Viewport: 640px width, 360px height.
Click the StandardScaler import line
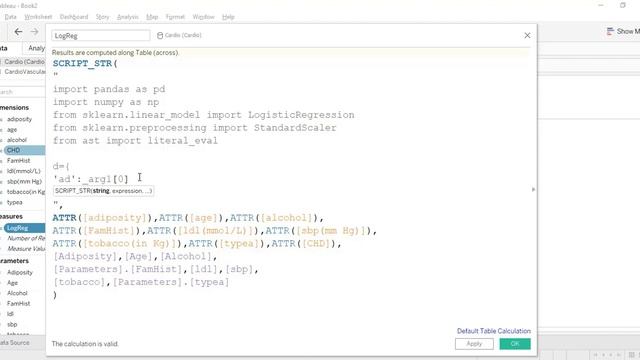(195, 128)
